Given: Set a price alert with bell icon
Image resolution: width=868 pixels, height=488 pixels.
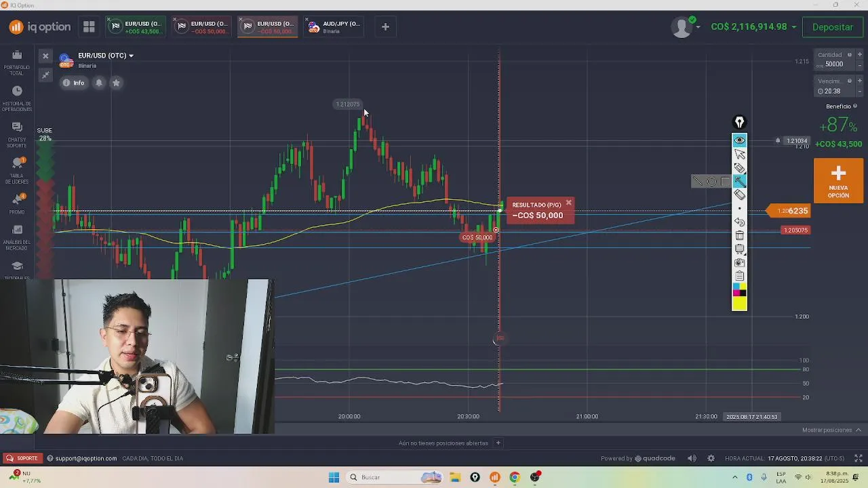Looking at the screenshot, I should pos(99,83).
